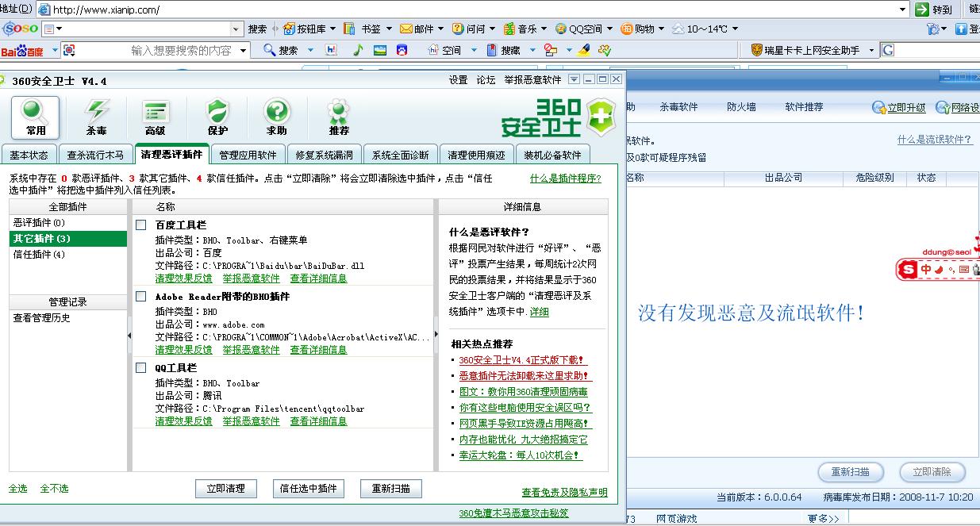
Task: Click the 购物 shopping toolbar item
Action: [x=638, y=29]
